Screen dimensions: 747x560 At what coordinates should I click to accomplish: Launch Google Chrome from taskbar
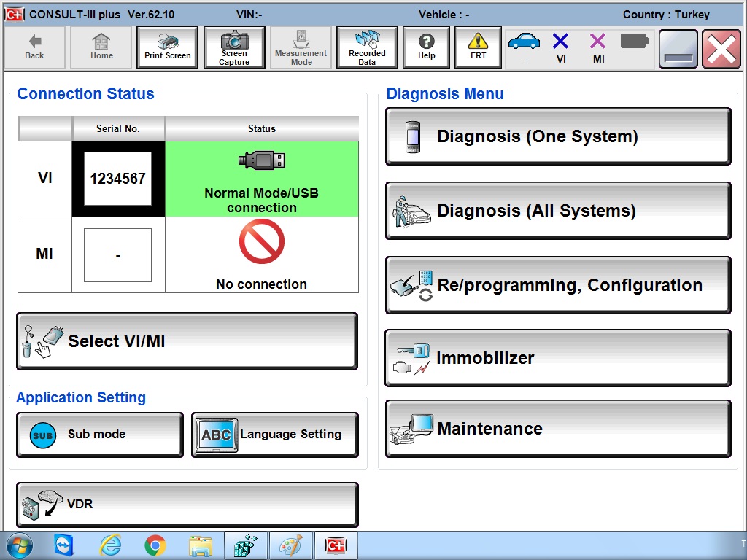click(x=155, y=545)
